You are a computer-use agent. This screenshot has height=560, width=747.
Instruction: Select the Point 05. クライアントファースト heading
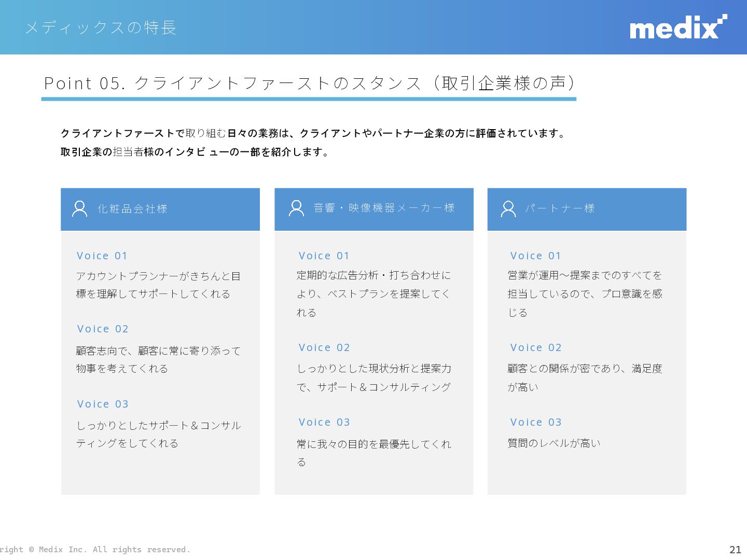tap(311, 83)
